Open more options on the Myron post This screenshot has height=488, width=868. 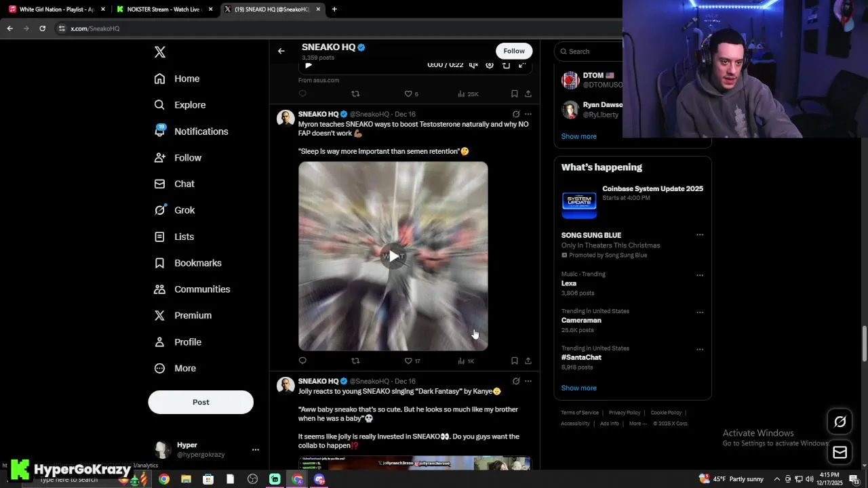coord(528,114)
